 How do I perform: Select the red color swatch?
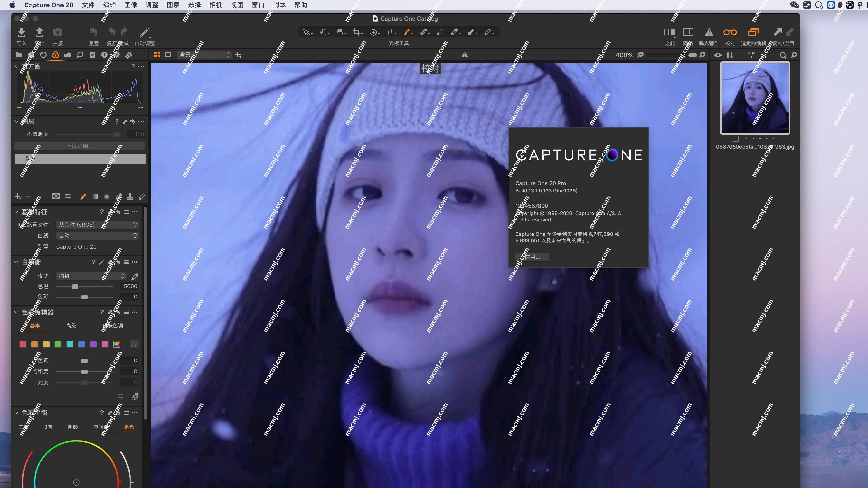(x=23, y=345)
